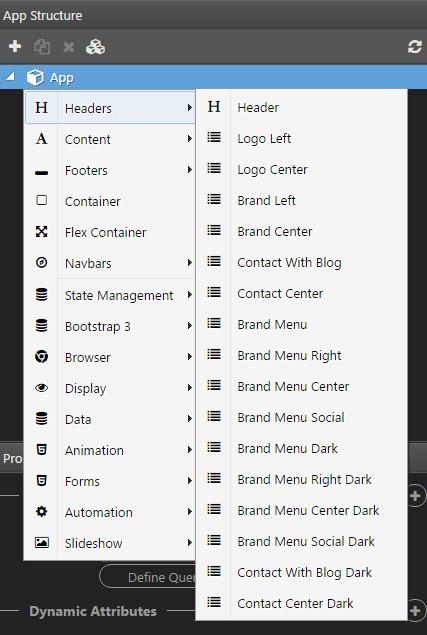Click the delete X icon in toolbar
The height and width of the screenshot is (635, 427).
pos(69,47)
